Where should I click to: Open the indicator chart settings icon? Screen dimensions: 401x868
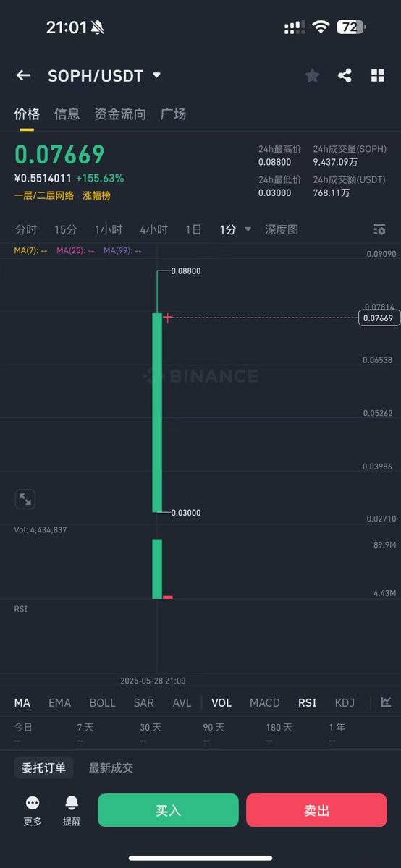[x=387, y=702]
